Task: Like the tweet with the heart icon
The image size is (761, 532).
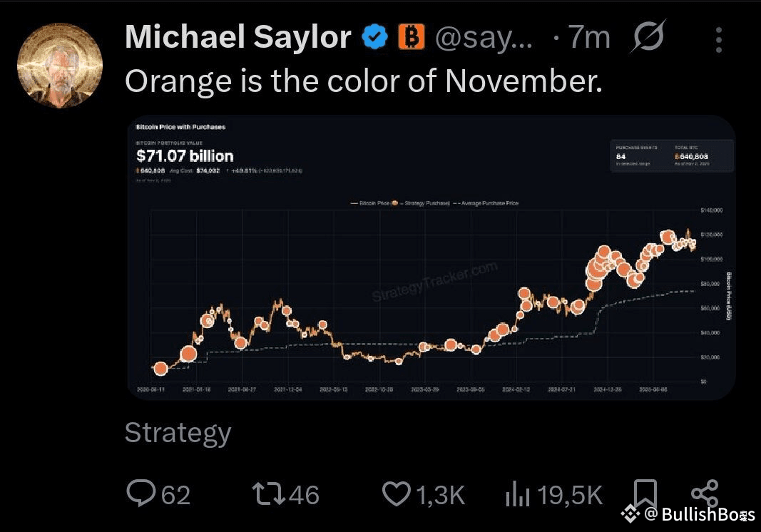Action: 398,493
